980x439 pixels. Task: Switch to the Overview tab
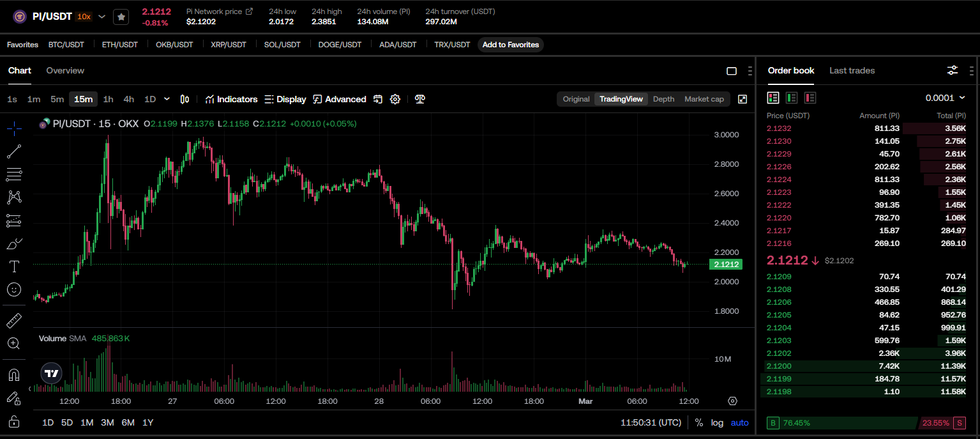pos(65,70)
